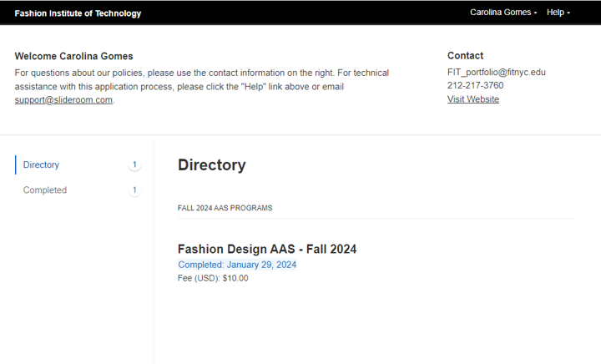Switch to the Completed sidebar tab
This screenshot has height=364, width=601.
tap(45, 190)
